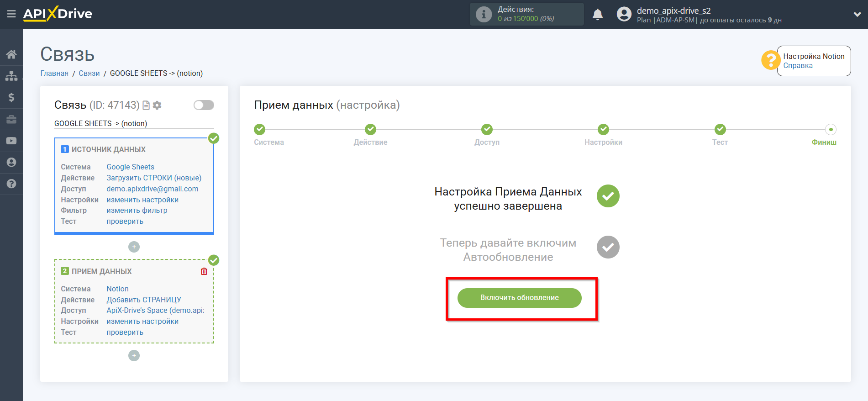Screen dimensions: 868x401
Task: Open the Home sidebar icon
Action: (11, 54)
